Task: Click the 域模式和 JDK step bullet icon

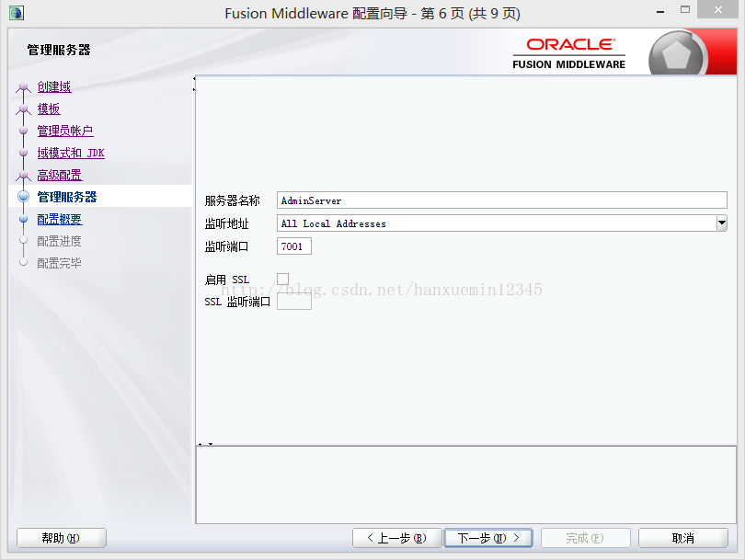Action: (23, 153)
